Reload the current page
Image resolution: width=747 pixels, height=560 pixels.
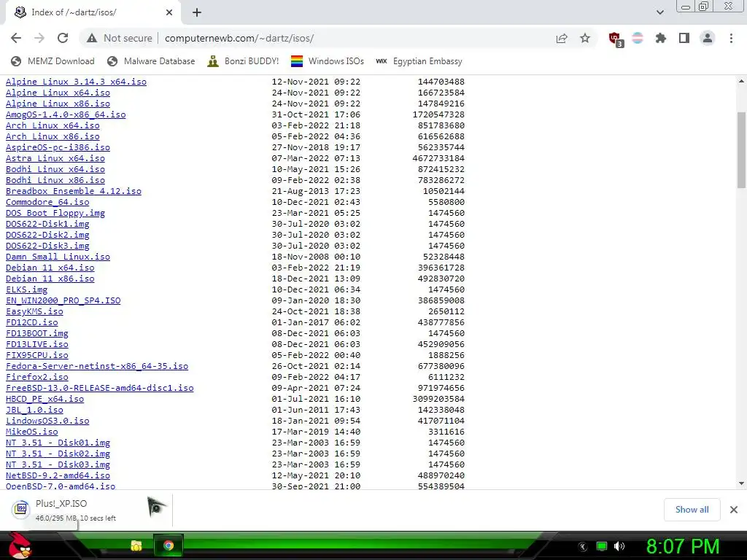(63, 38)
